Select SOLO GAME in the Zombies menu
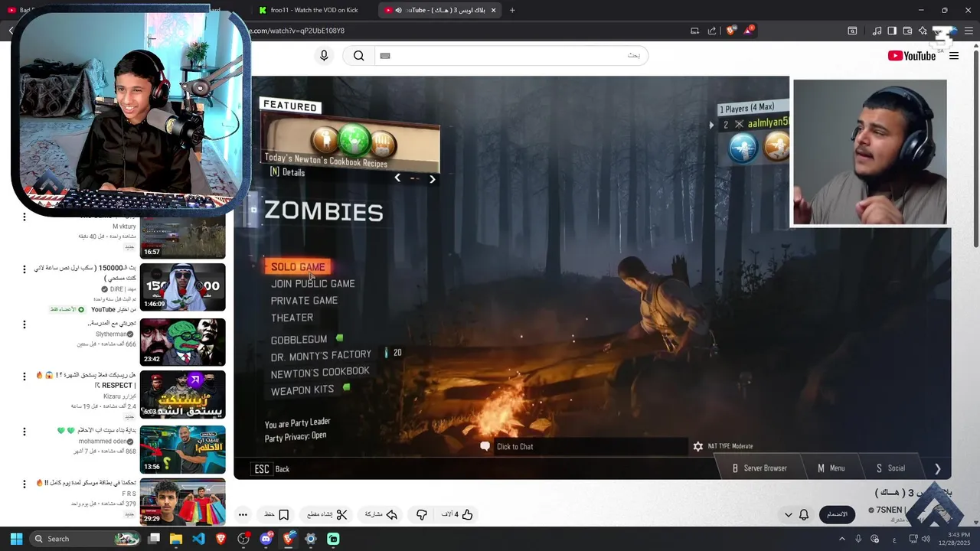 (x=298, y=267)
